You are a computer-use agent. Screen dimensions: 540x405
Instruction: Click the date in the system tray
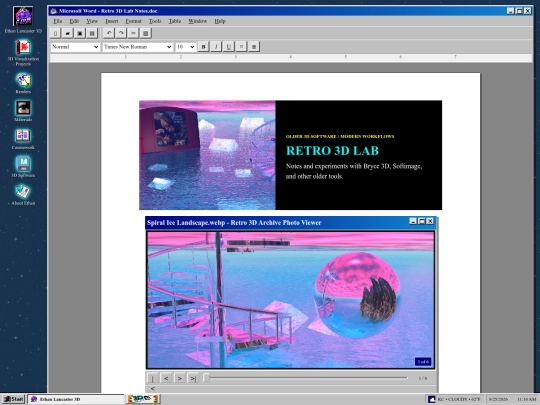click(x=498, y=399)
